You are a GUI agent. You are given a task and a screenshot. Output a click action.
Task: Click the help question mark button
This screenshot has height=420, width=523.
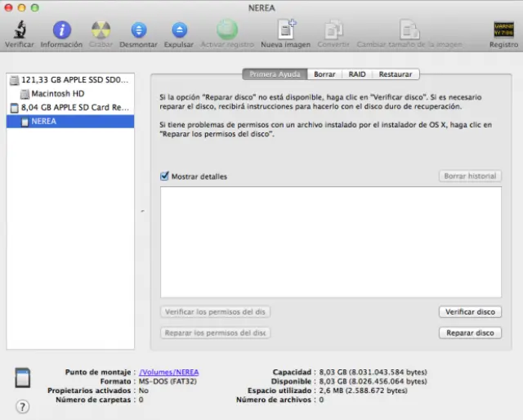(22, 406)
